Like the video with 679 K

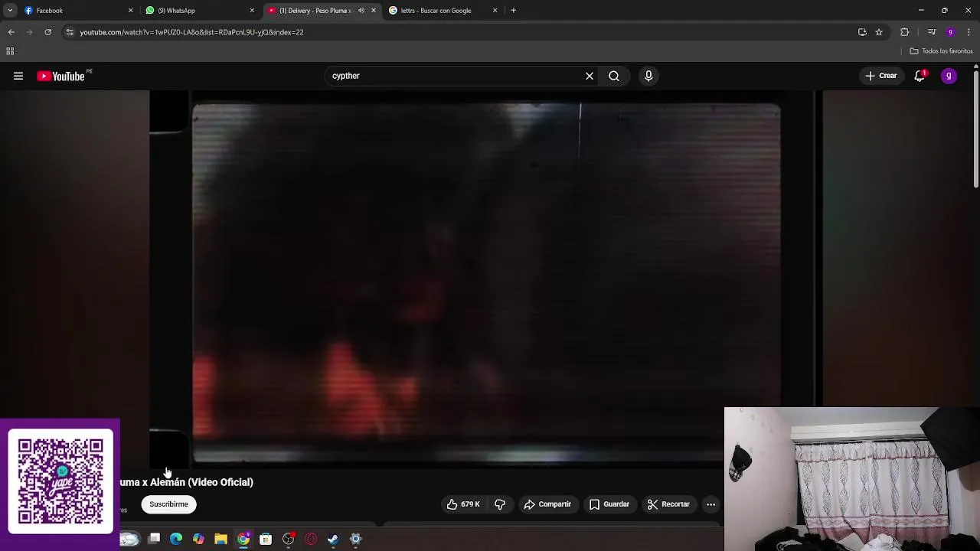pos(463,504)
